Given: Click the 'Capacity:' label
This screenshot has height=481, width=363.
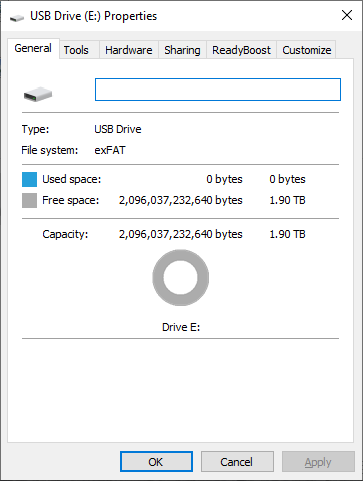Looking at the screenshot, I should tap(65, 234).
